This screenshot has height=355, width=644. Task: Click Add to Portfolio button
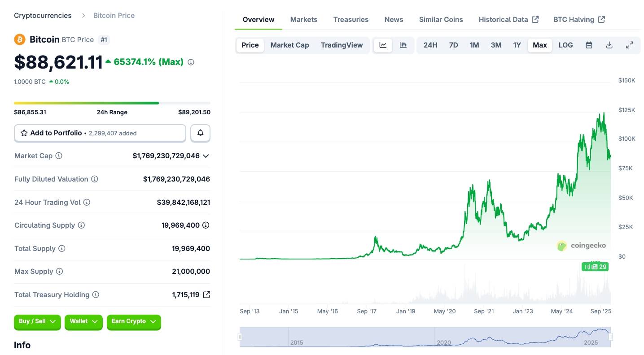point(100,133)
